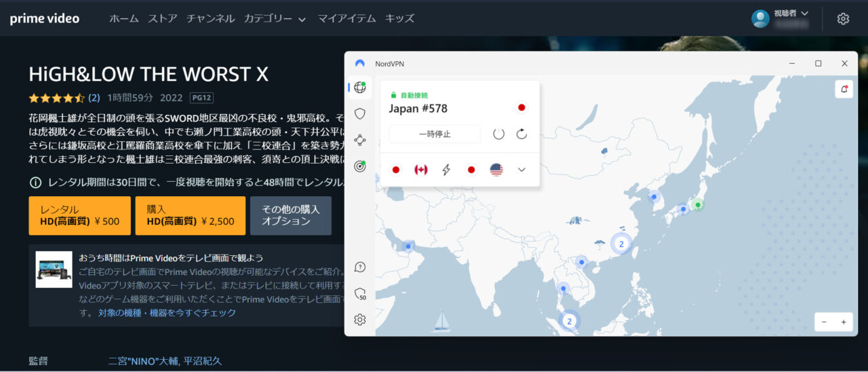Zoom in the map with plus button
The image size is (868, 372).
click(x=844, y=322)
